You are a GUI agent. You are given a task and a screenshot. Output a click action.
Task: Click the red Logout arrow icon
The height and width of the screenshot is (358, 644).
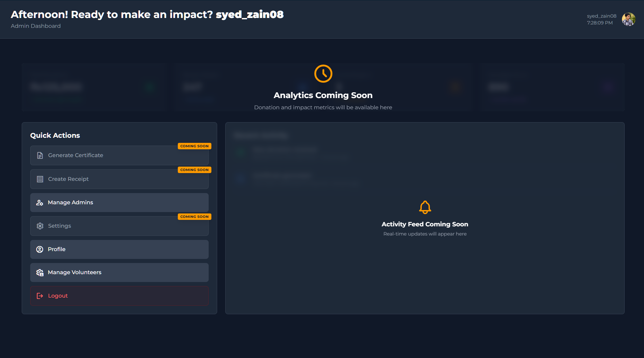(40, 296)
